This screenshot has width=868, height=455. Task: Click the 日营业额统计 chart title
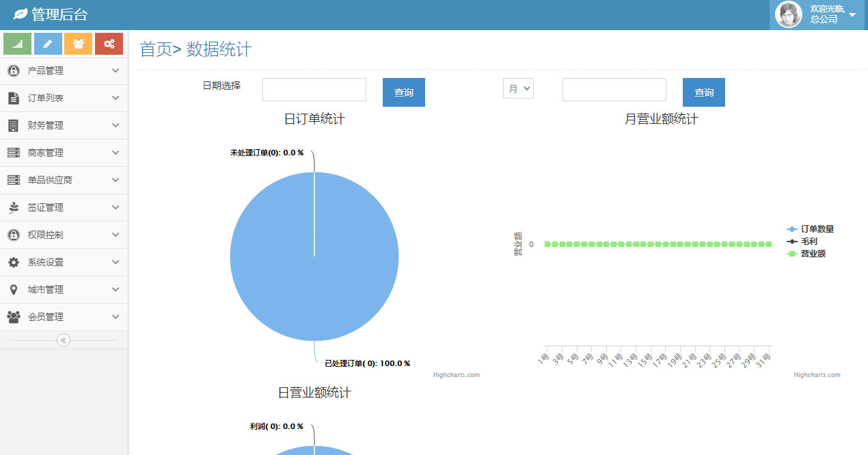314,393
